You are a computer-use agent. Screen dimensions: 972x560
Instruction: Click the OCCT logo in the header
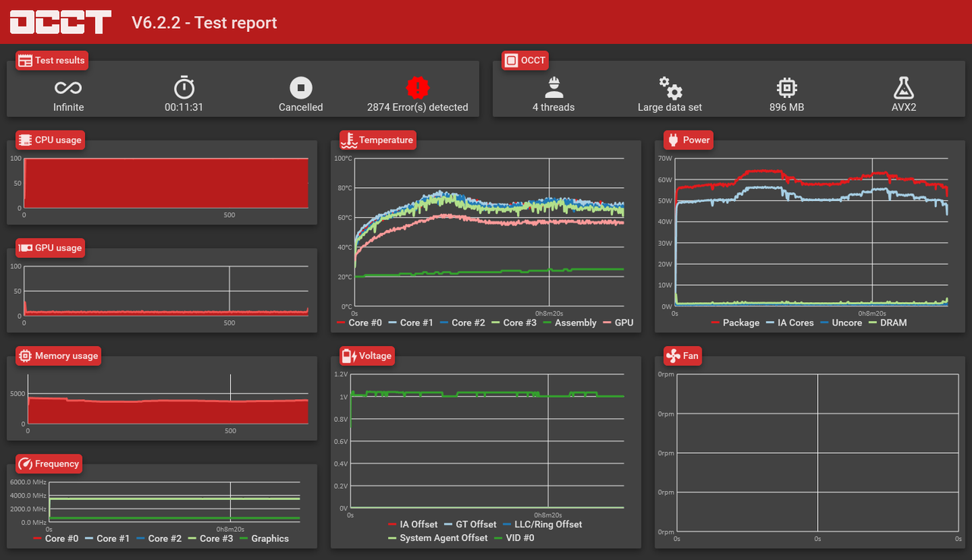click(61, 22)
